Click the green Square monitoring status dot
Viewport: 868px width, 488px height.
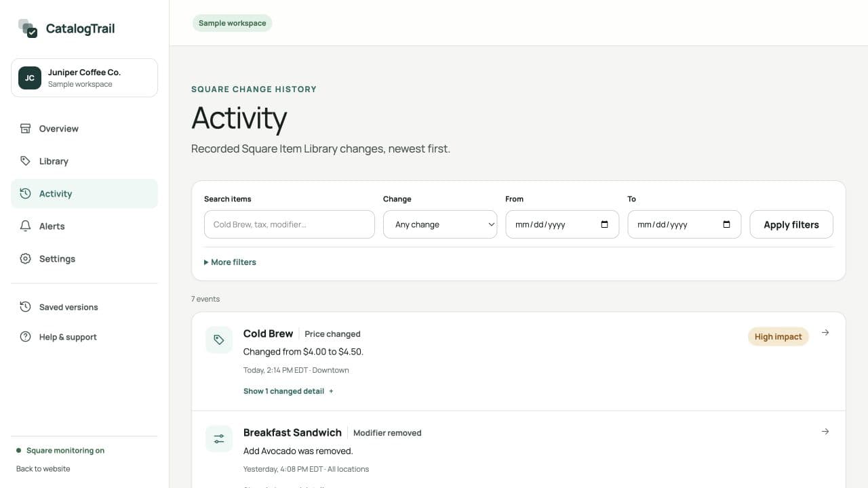point(19,451)
